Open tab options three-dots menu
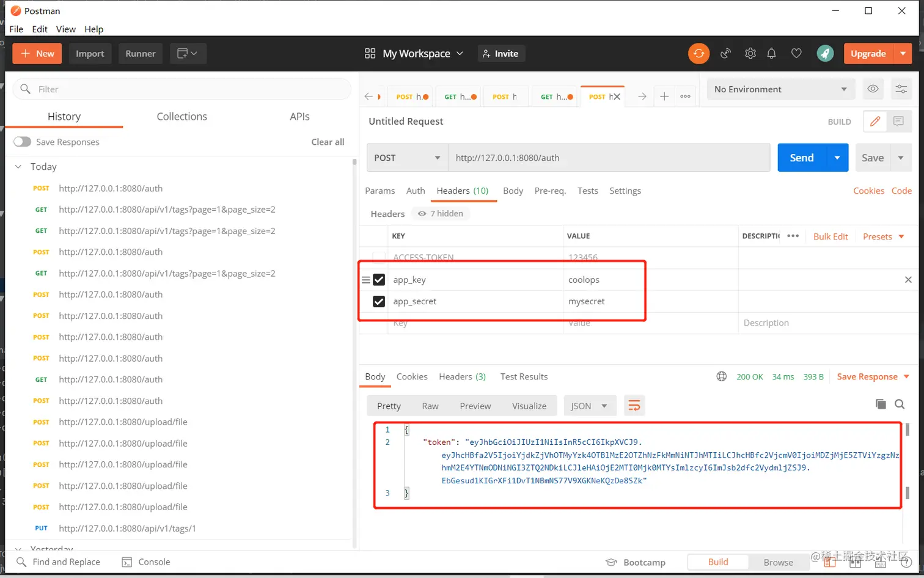The width and height of the screenshot is (924, 578). (685, 97)
